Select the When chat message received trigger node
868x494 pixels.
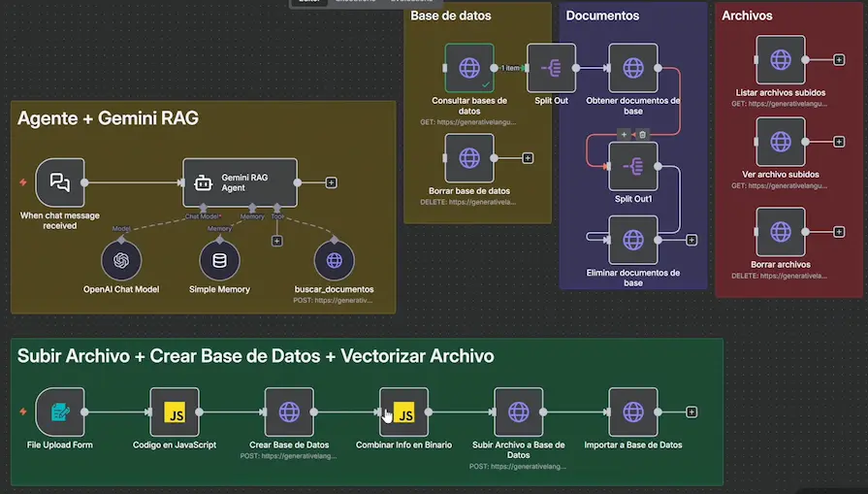click(x=60, y=182)
